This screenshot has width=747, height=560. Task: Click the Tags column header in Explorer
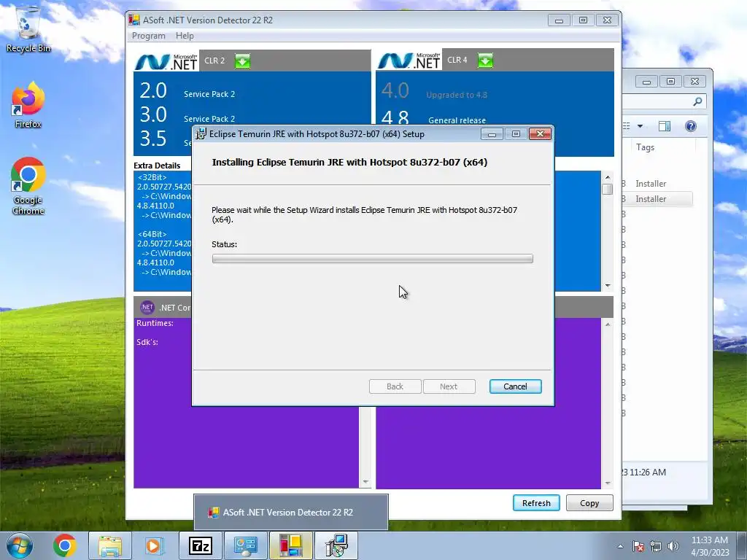tap(645, 147)
